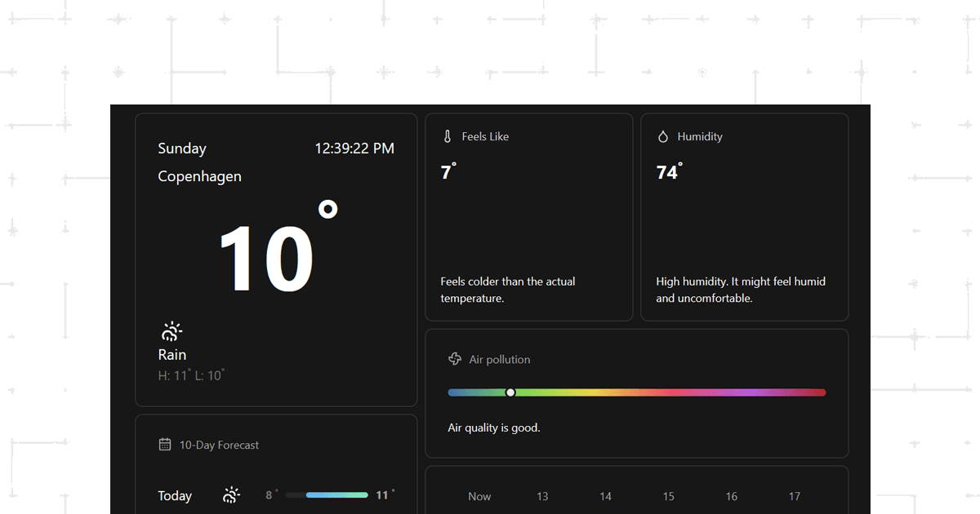Click the 10-Day Forecast heading
980x514 pixels.
coord(219,445)
